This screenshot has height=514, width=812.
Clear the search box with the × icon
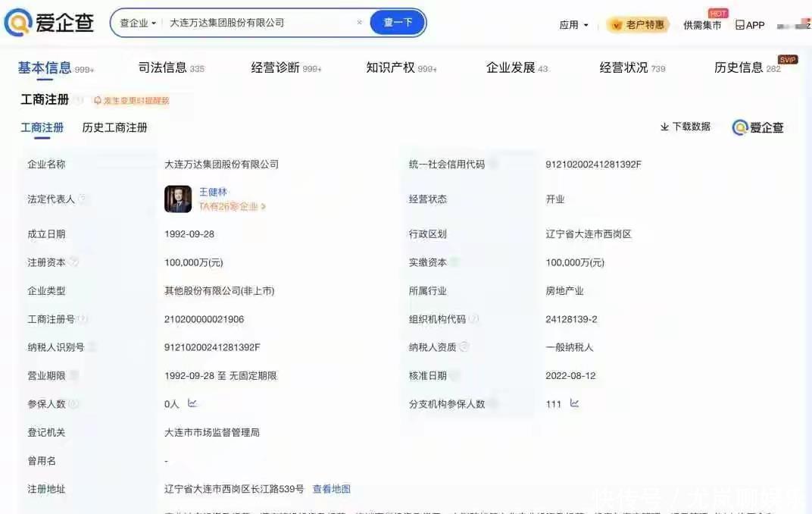359,23
